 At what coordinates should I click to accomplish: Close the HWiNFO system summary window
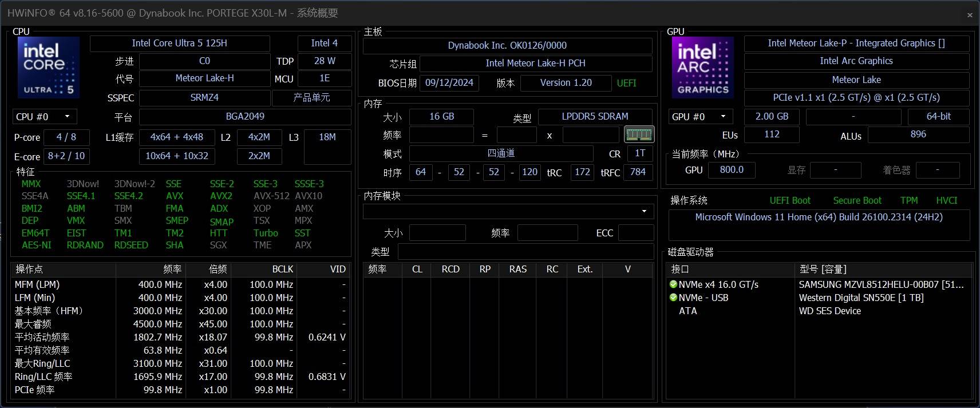(x=970, y=15)
